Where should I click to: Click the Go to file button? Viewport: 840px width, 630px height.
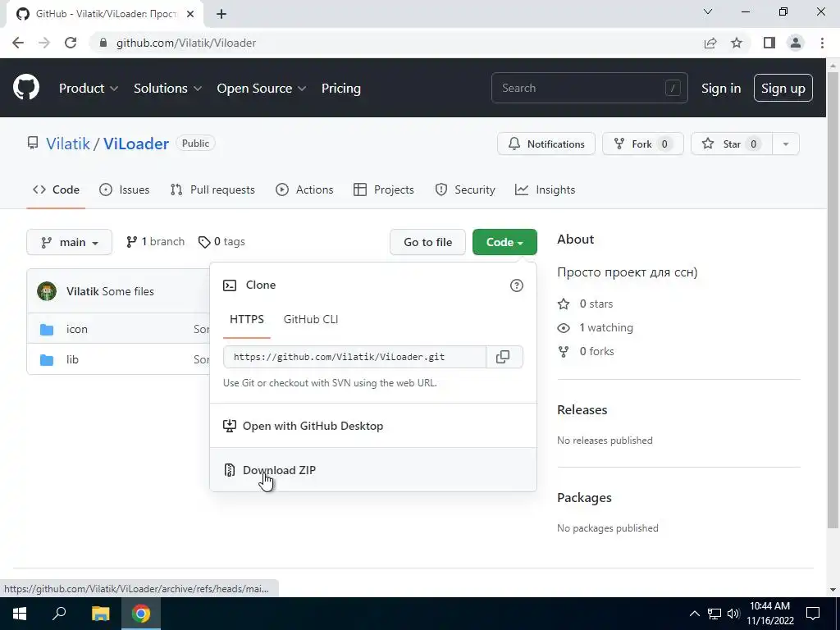pyautogui.click(x=427, y=242)
